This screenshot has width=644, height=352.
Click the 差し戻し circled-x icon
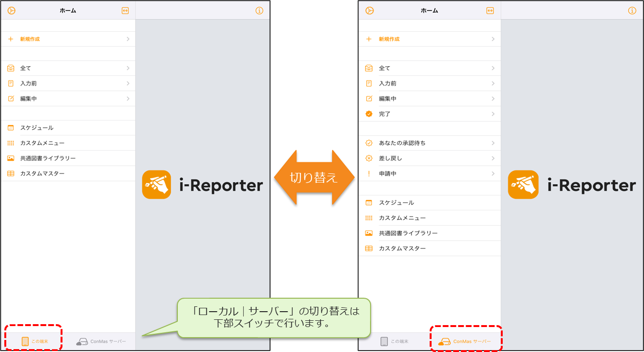[369, 158]
